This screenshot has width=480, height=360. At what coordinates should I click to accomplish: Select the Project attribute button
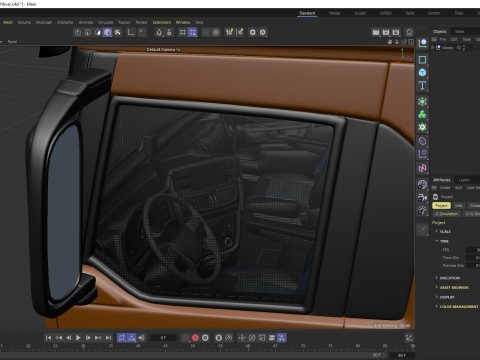pos(441,206)
